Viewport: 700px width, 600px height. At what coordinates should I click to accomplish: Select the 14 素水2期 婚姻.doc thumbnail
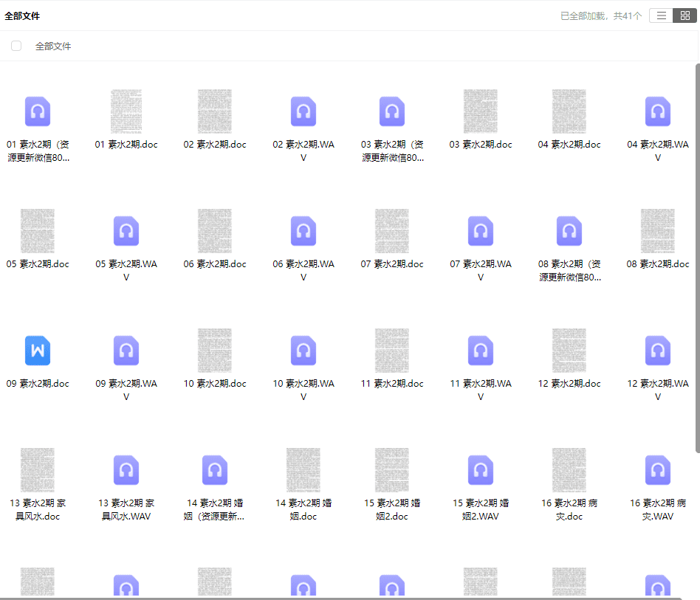303,470
